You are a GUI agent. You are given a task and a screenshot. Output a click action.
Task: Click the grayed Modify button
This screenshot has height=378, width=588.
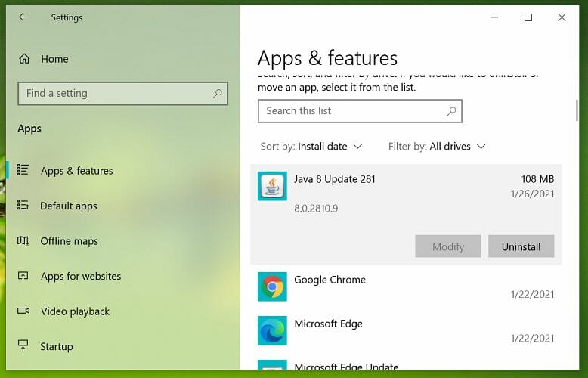tap(448, 246)
